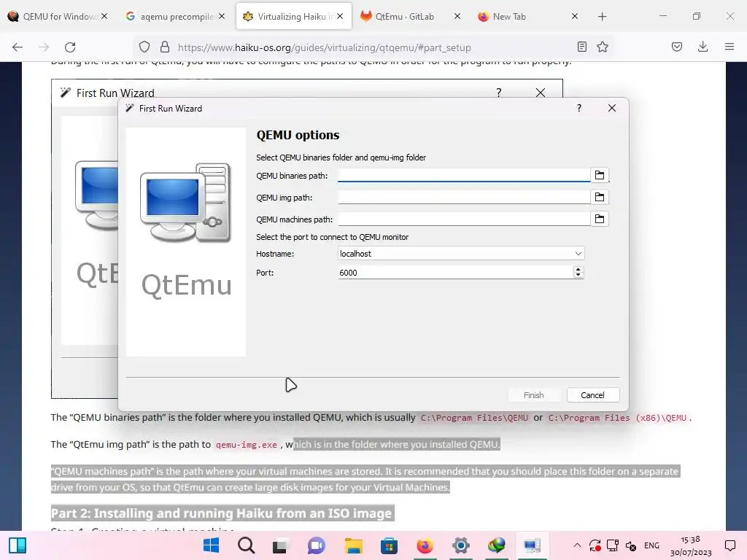Open taskbar Search

[x=247, y=545]
